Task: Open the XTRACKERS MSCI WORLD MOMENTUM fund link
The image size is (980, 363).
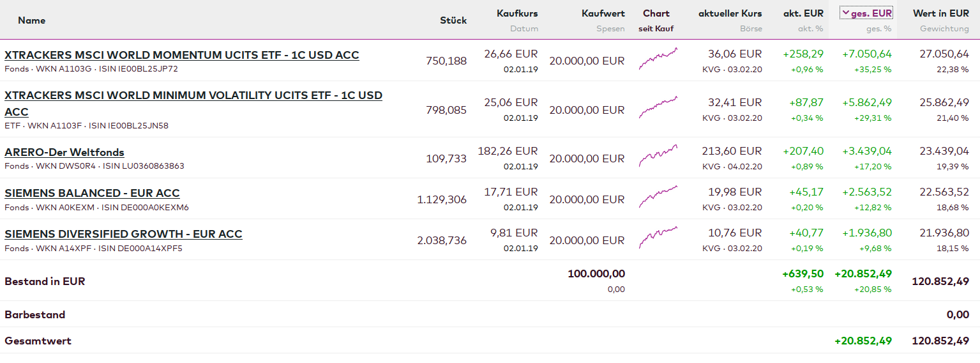Action: tap(181, 55)
